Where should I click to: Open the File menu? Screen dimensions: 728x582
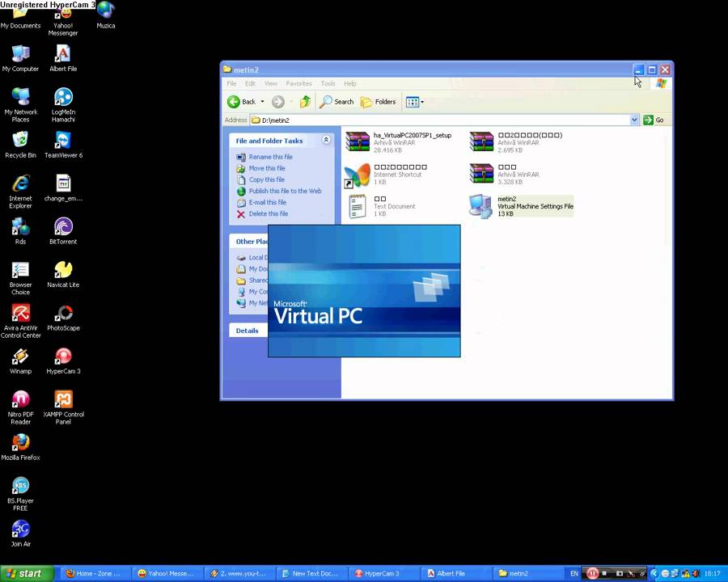231,83
